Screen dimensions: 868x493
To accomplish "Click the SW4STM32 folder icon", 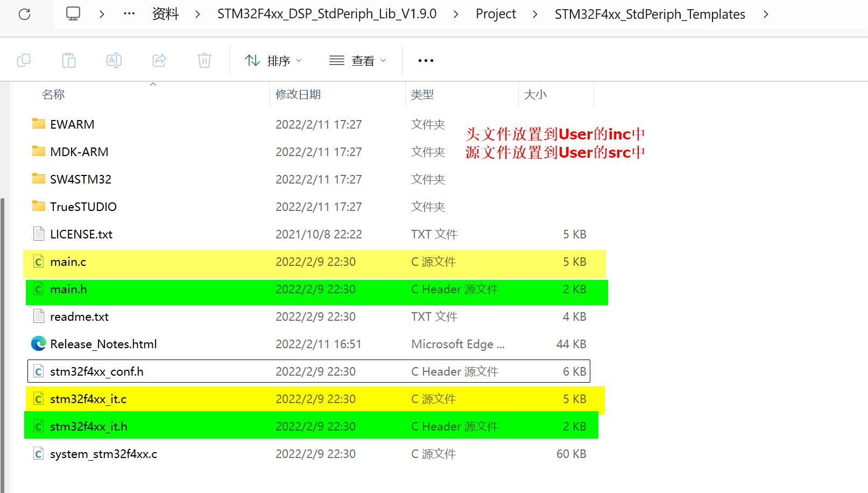I will [x=39, y=179].
